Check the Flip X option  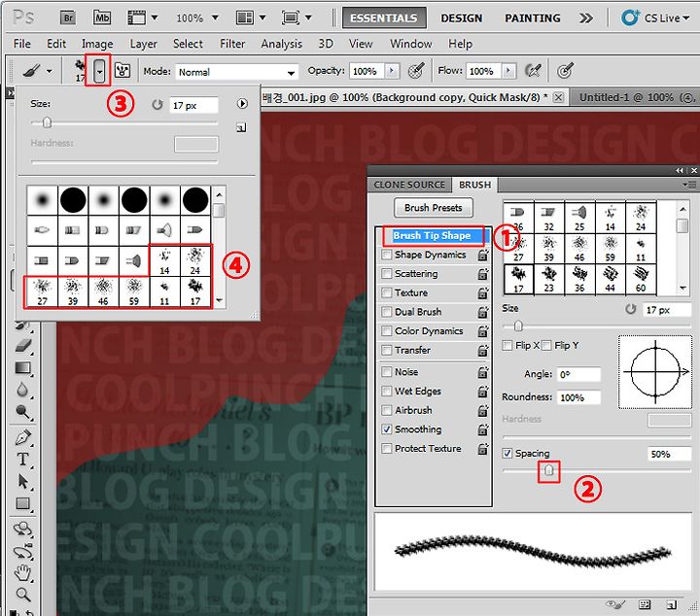(507, 346)
